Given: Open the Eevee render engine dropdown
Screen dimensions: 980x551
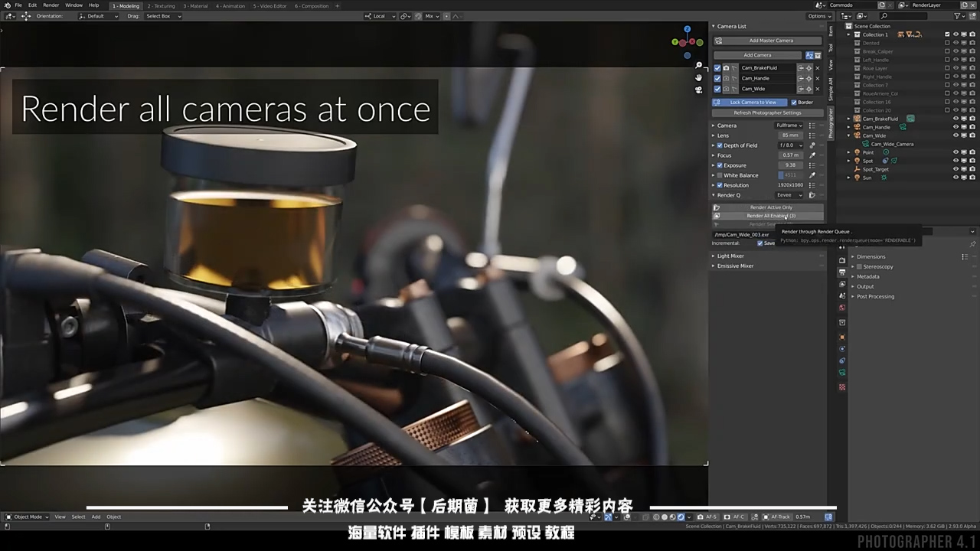Looking at the screenshot, I should (x=789, y=195).
